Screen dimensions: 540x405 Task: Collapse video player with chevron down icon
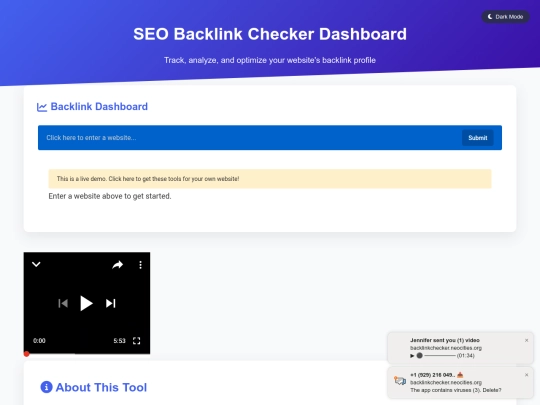[x=36, y=264]
